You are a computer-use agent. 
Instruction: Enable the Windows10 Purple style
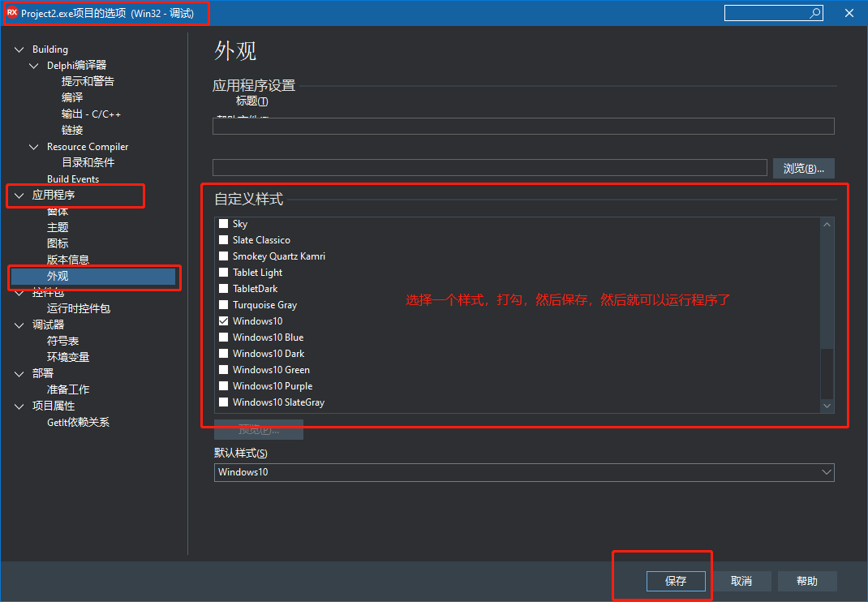pyautogui.click(x=224, y=386)
